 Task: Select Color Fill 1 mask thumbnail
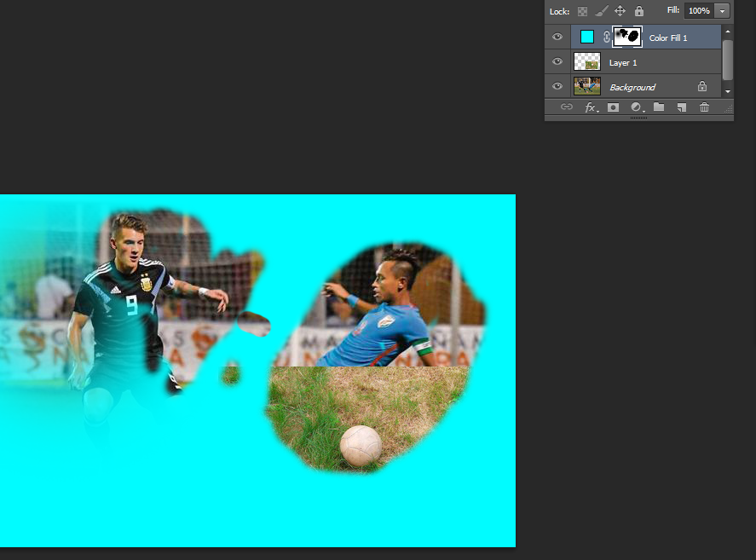(628, 37)
